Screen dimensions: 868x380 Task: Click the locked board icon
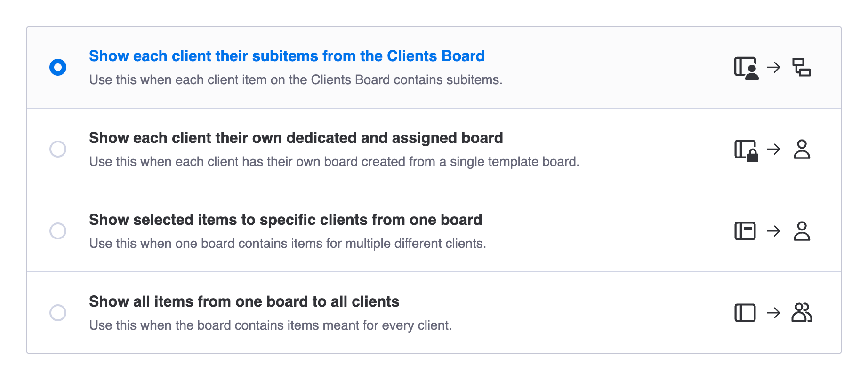[x=746, y=150]
